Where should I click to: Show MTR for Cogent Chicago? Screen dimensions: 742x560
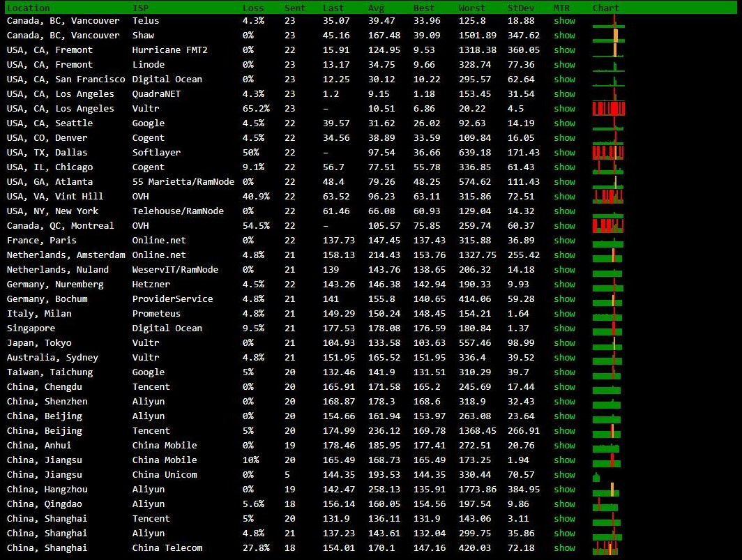point(565,167)
